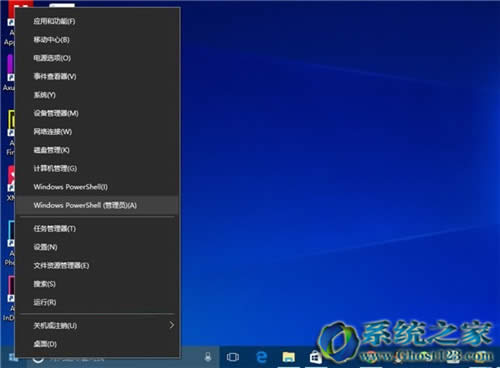Open 文件资源管理器(E) file explorer entry
This screenshot has width=500, height=368.
pos(97,265)
